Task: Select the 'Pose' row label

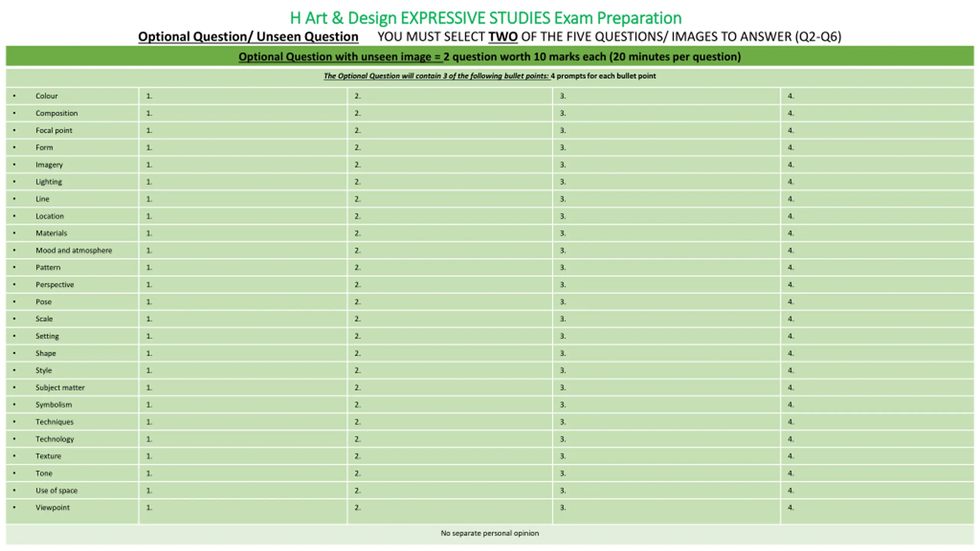Action: (43, 302)
